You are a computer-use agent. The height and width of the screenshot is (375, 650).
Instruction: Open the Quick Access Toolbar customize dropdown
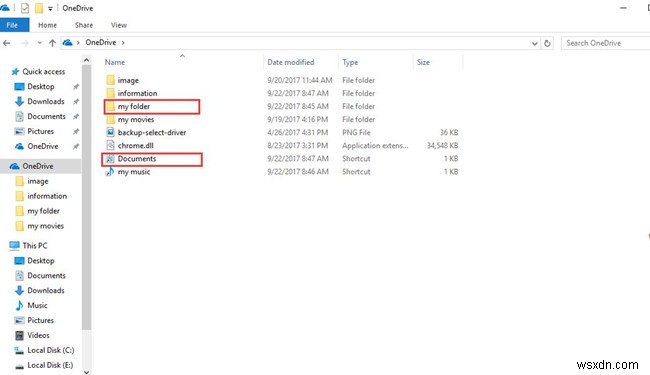coord(50,8)
